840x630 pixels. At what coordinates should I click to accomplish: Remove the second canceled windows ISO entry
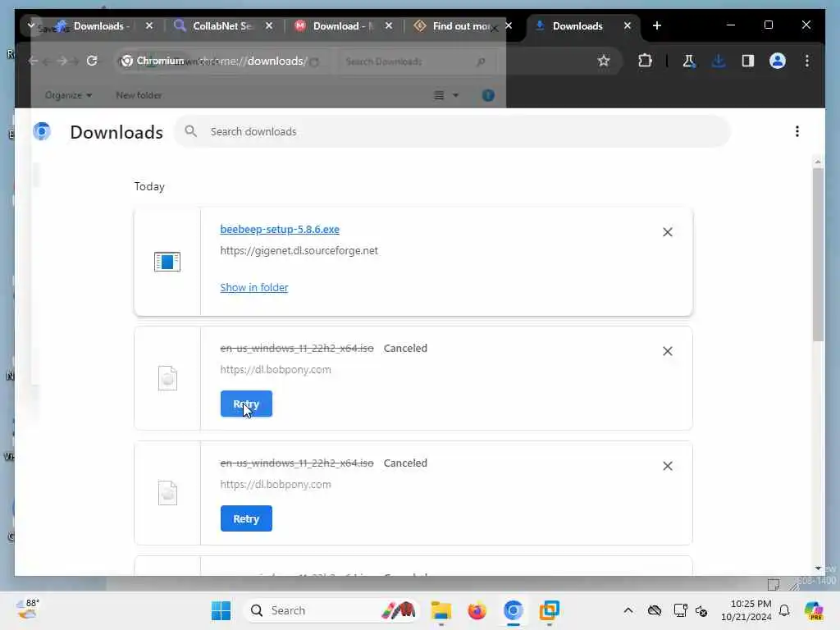pyautogui.click(x=668, y=466)
